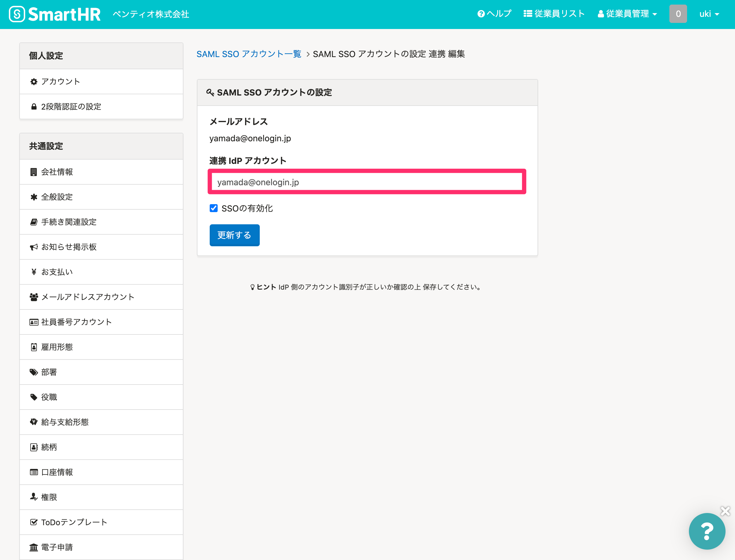Open 2段階認証の設定 menu item
The width and height of the screenshot is (735, 560).
(101, 107)
